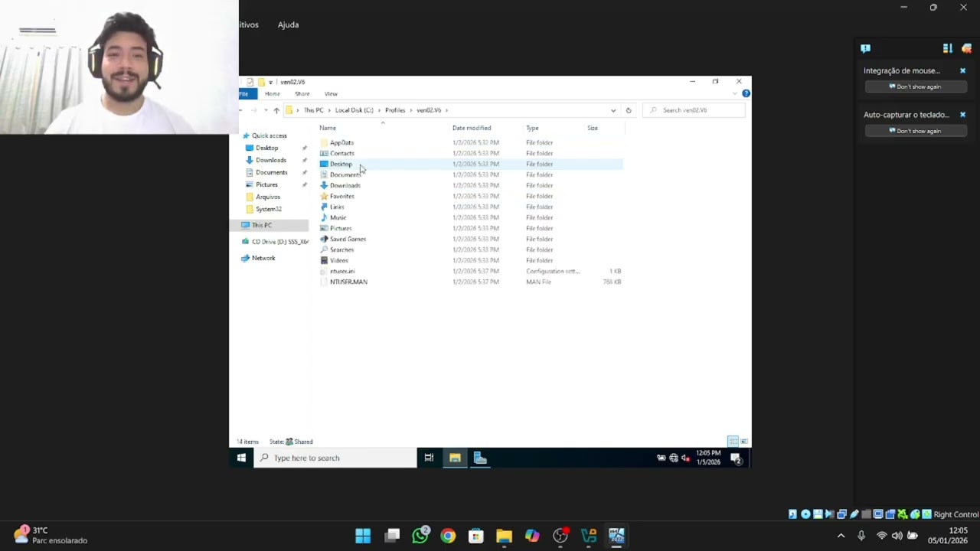This screenshot has height=551, width=980.
Task: Select the Contacts folder icon
Action: point(324,153)
